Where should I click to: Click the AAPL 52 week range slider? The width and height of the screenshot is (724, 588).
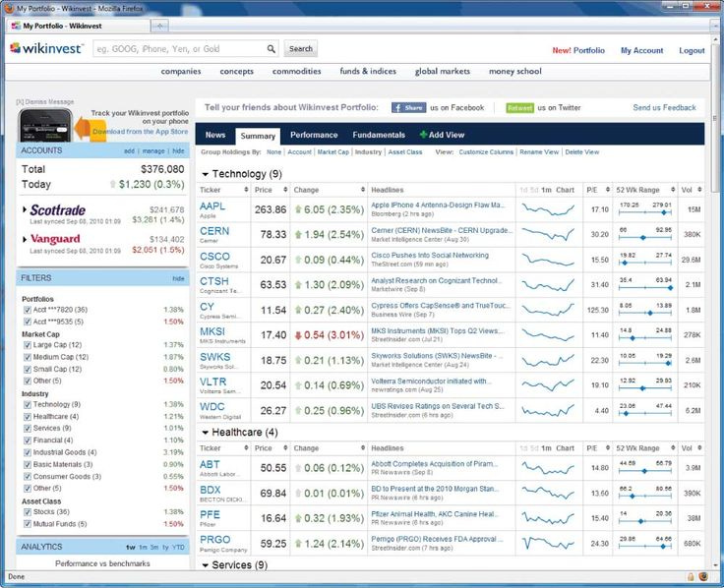[x=644, y=212]
